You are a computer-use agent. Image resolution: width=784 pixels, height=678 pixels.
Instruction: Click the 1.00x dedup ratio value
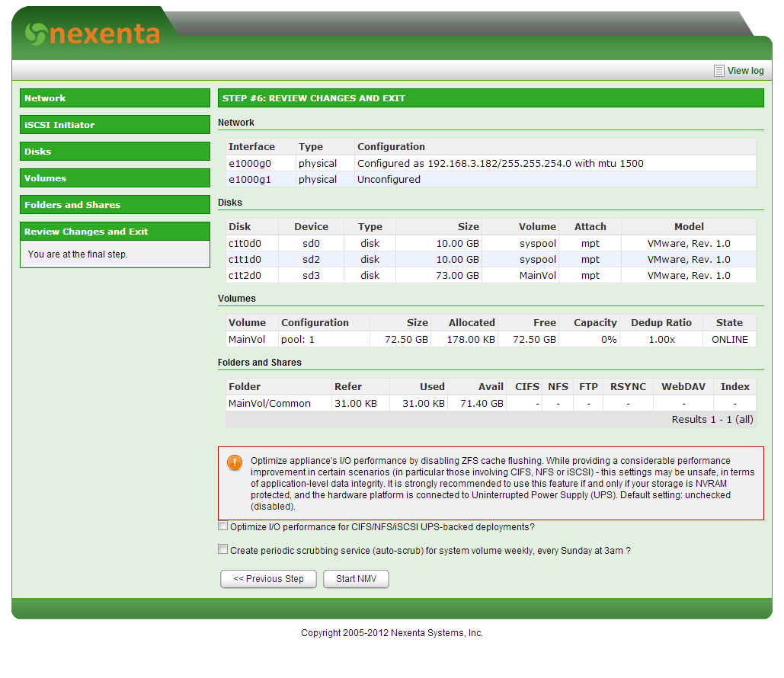click(662, 340)
